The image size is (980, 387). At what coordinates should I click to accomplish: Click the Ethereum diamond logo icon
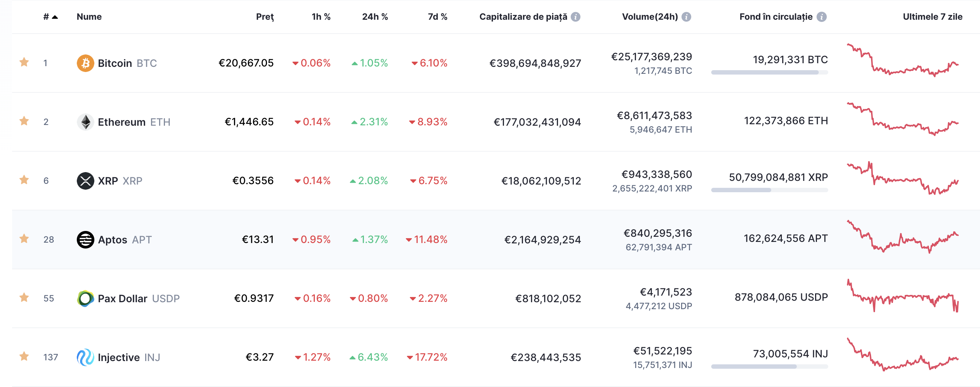[85, 122]
